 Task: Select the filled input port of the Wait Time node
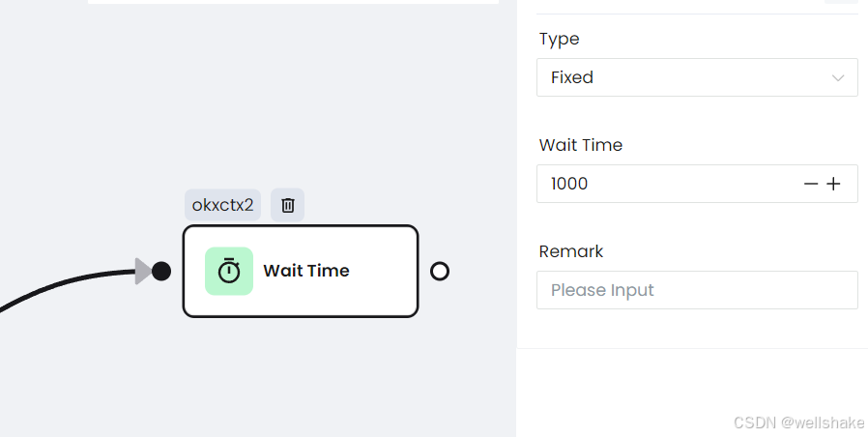click(x=161, y=271)
